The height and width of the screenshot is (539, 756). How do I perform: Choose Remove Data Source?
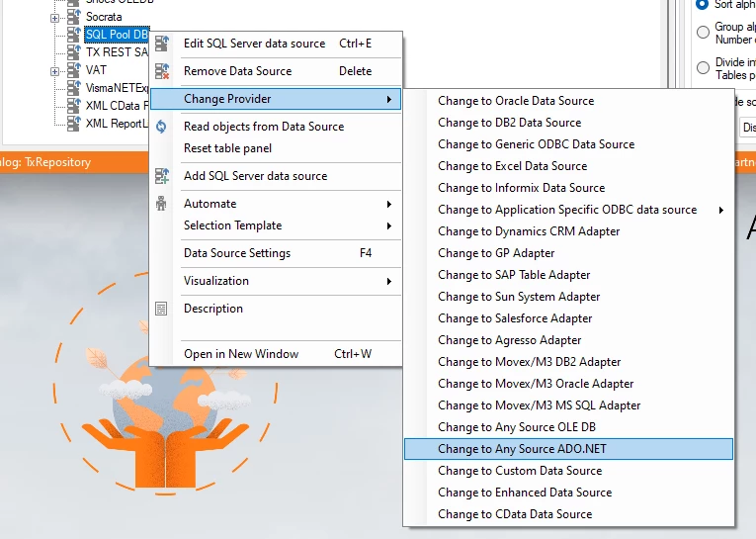pos(276,71)
